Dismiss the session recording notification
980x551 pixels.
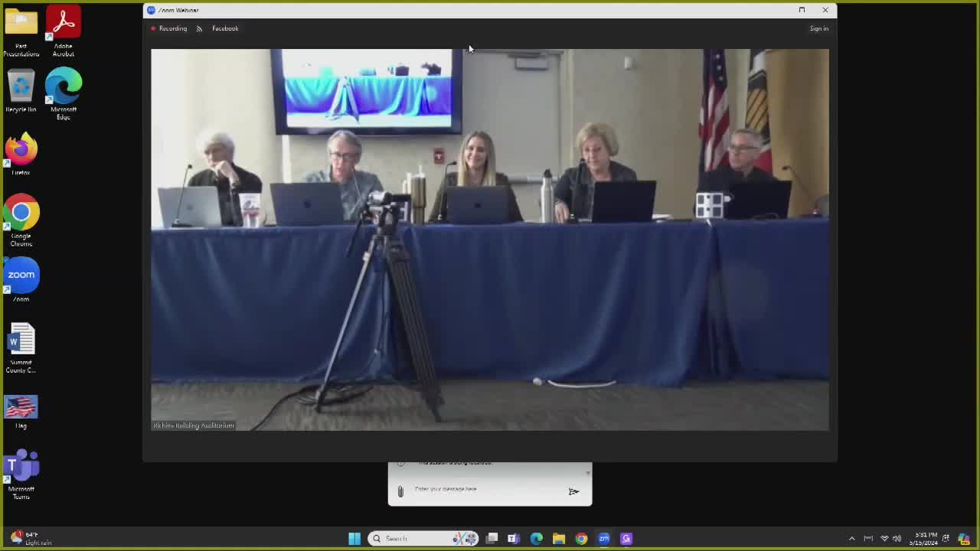click(456, 462)
